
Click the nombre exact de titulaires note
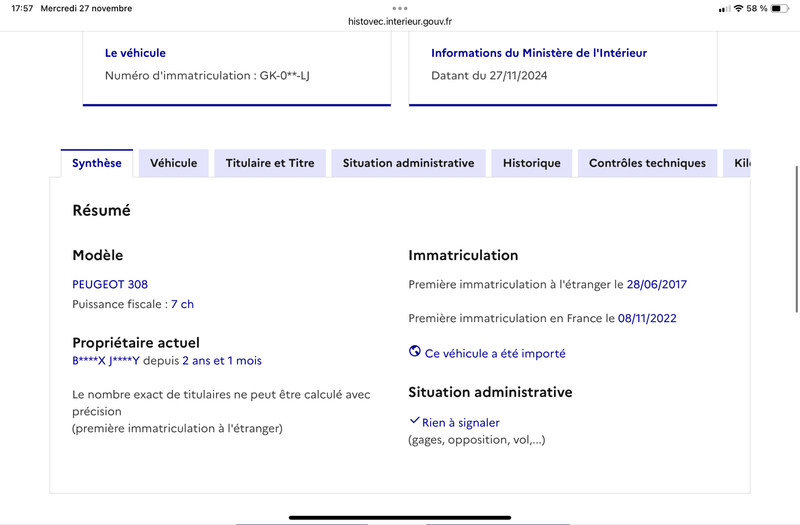221,411
